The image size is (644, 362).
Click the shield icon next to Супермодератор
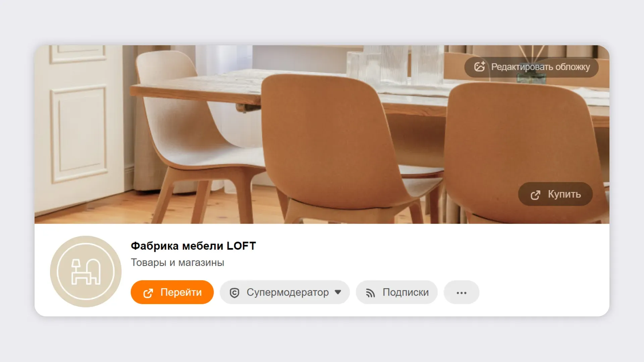coord(234,293)
